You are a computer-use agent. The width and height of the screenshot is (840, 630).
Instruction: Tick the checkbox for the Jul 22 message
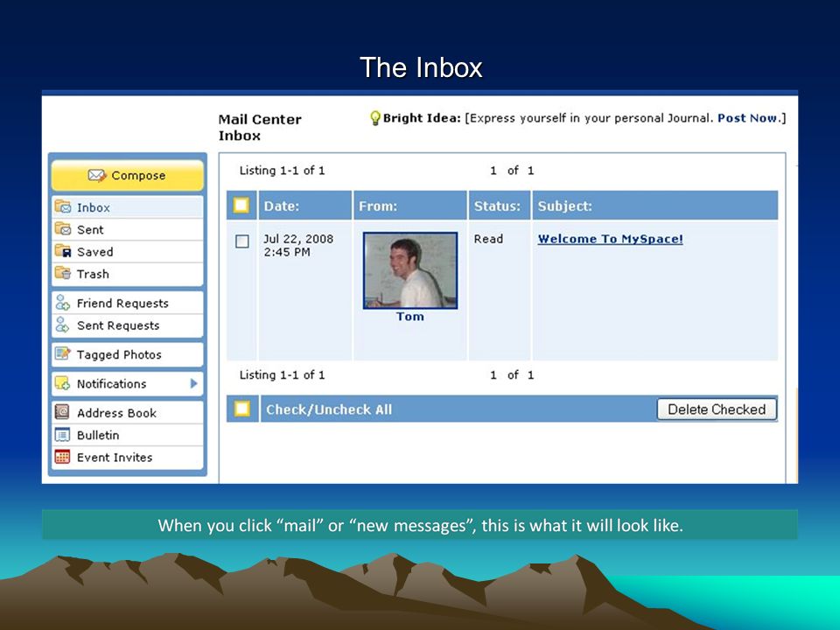click(x=242, y=241)
